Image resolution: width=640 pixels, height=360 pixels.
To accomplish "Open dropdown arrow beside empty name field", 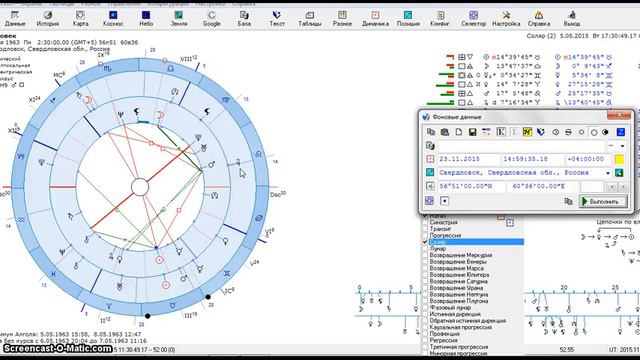I will pos(622,146).
